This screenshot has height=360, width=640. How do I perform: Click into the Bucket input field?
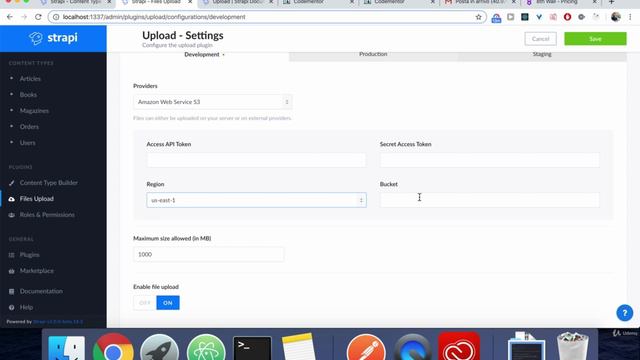(x=489, y=200)
